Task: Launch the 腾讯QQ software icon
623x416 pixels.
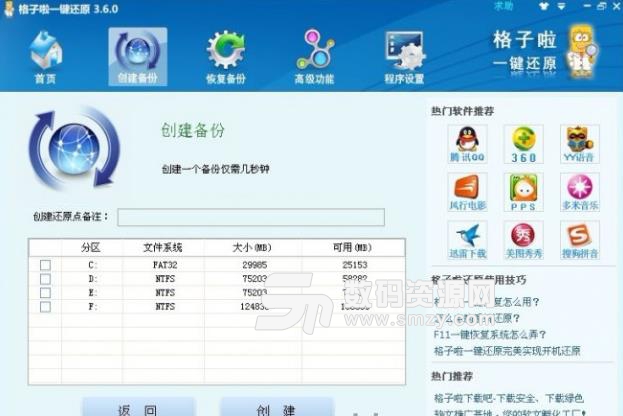Action: coord(467,144)
